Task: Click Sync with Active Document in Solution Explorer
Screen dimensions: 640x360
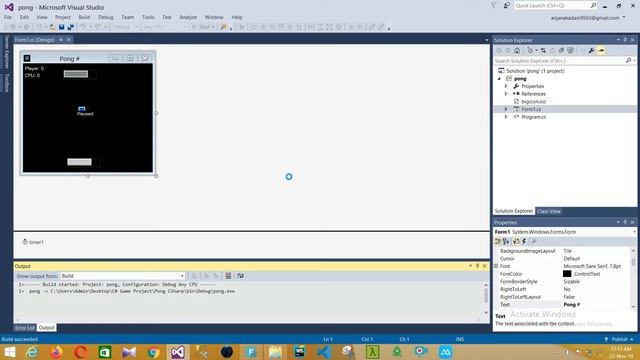Action: pos(543,51)
